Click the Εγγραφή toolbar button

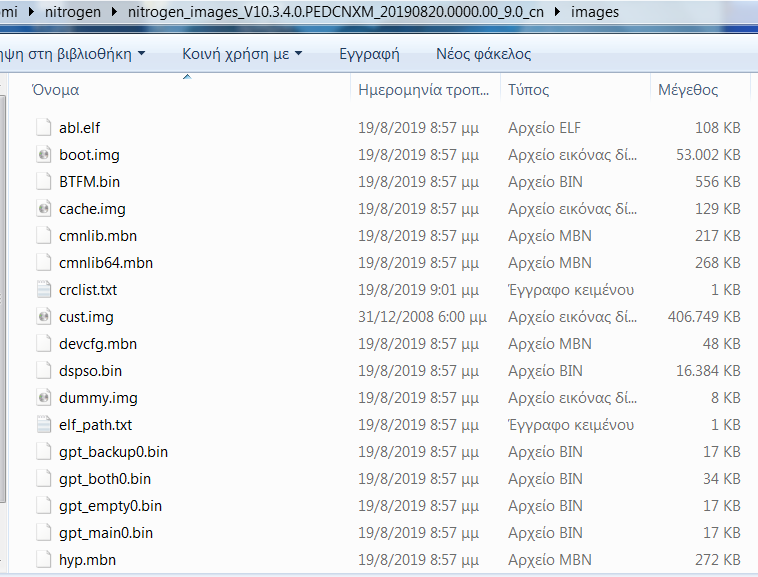tap(369, 54)
